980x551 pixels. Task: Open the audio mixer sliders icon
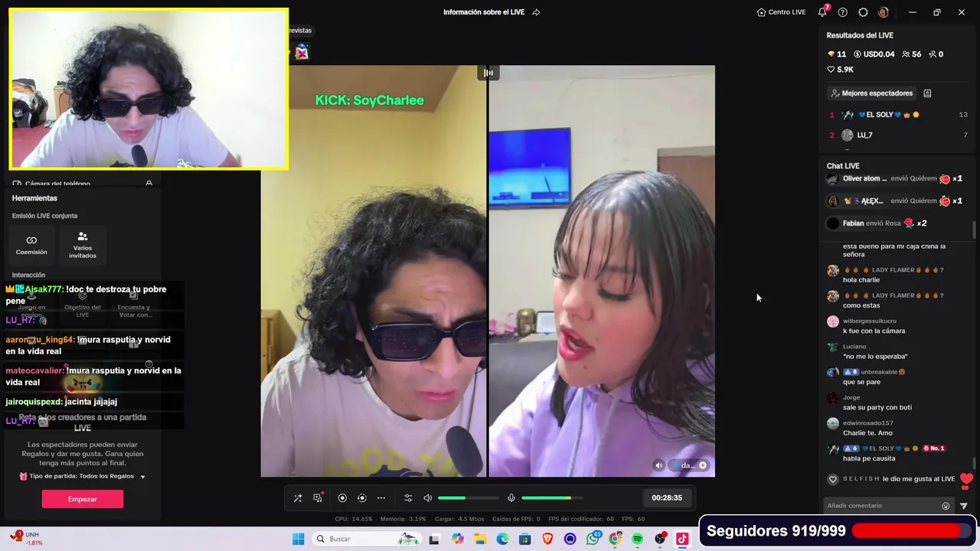408,498
